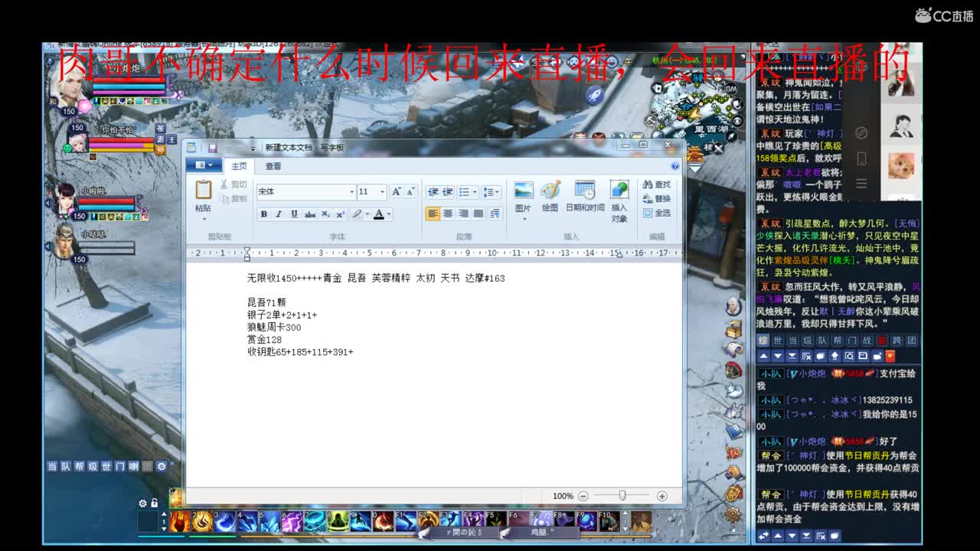
Task: Select the 帮 chat channel tab
Action: [838, 341]
